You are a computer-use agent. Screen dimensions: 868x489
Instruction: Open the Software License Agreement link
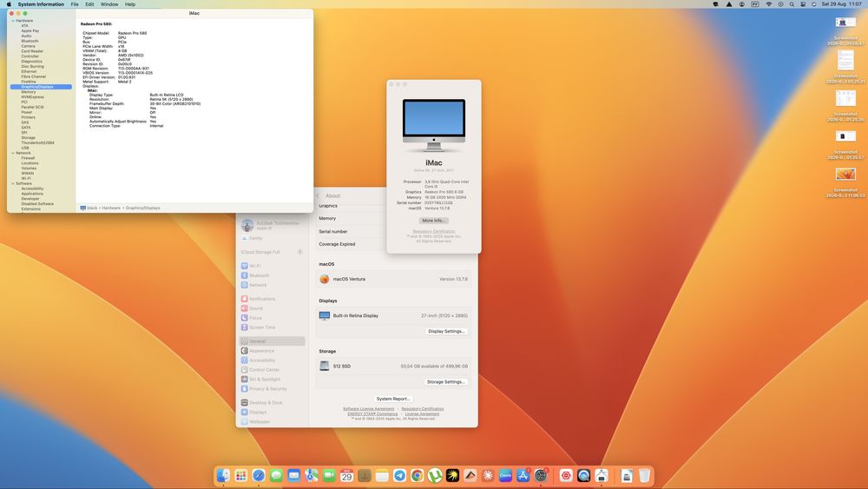369,409
